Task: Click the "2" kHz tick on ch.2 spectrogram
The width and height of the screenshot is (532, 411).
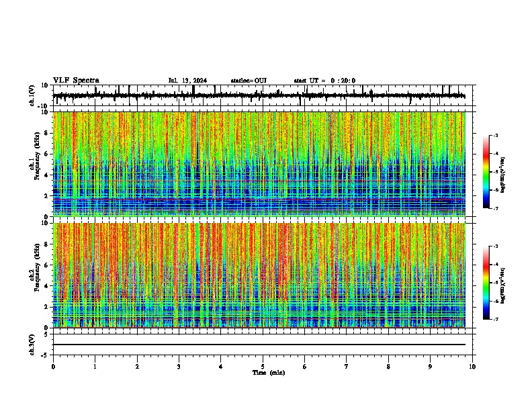Action: pos(46,307)
